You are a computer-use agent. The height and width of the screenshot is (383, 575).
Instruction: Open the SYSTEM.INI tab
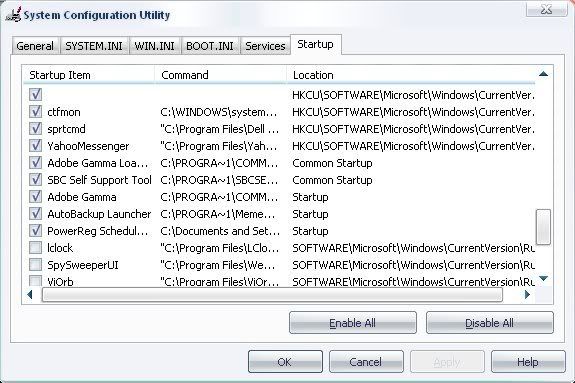pyautogui.click(x=94, y=46)
